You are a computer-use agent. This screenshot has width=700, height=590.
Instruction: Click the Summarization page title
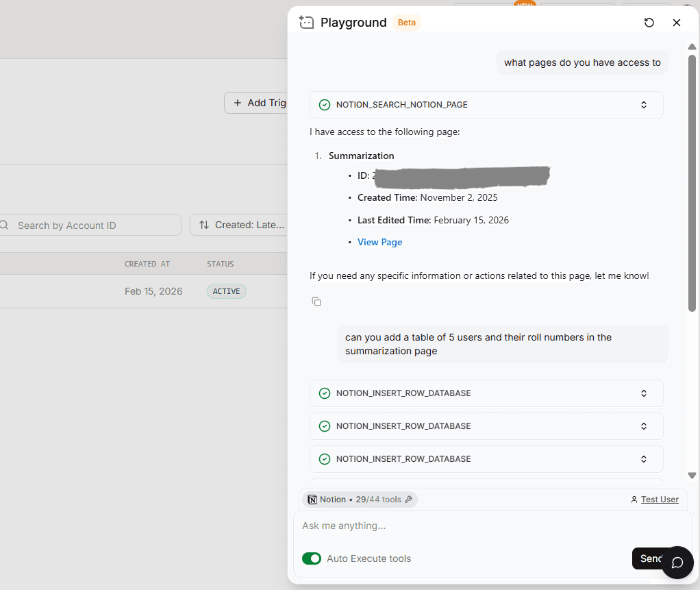point(361,156)
